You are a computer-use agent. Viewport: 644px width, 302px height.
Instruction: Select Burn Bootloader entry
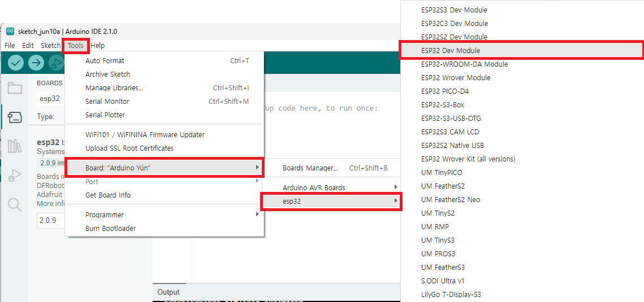click(x=165, y=228)
